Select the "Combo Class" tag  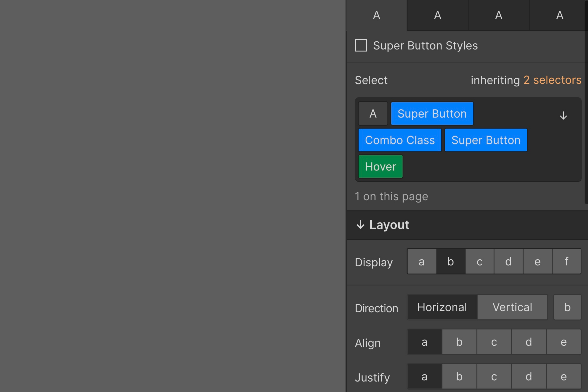400,140
